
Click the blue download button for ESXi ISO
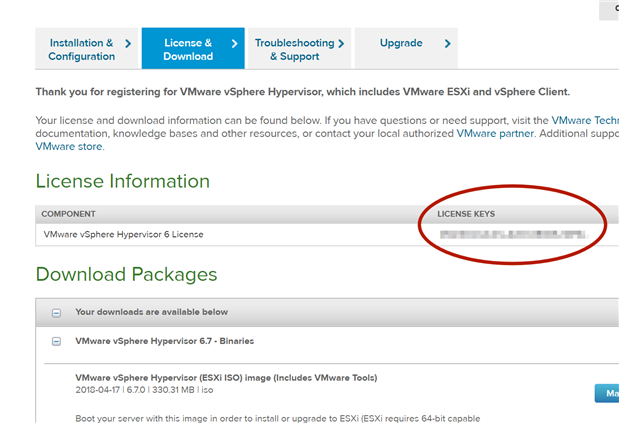tap(607, 393)
